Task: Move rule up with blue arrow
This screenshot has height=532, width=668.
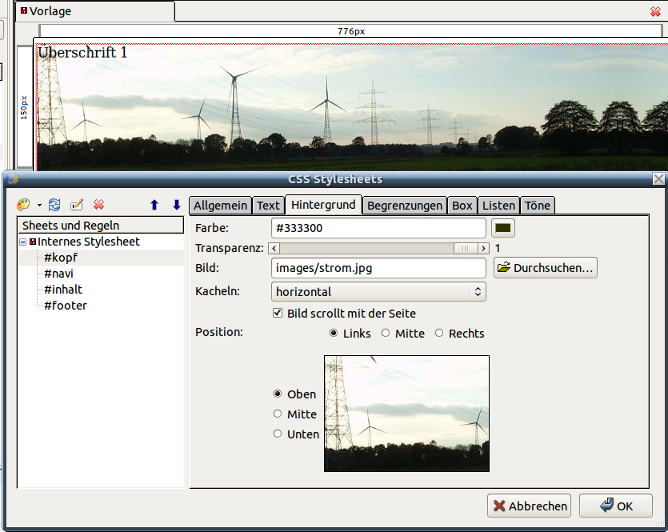Action: [154, 205]
